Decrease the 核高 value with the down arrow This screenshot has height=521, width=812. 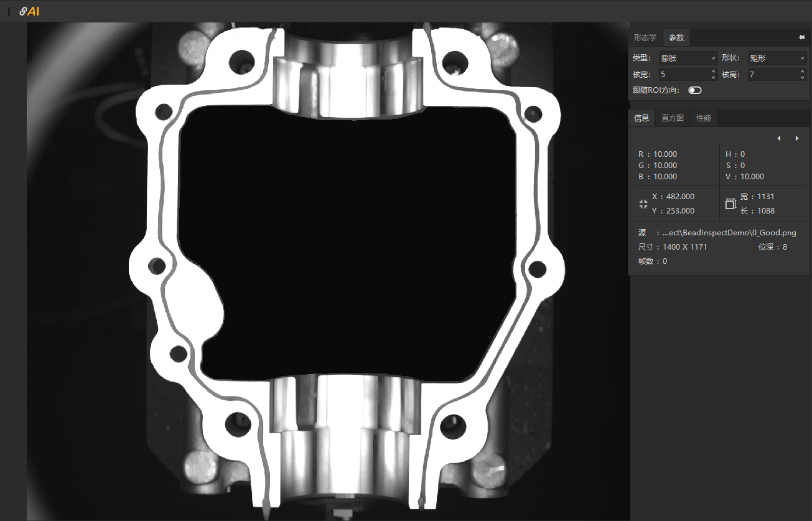[802, 77]
